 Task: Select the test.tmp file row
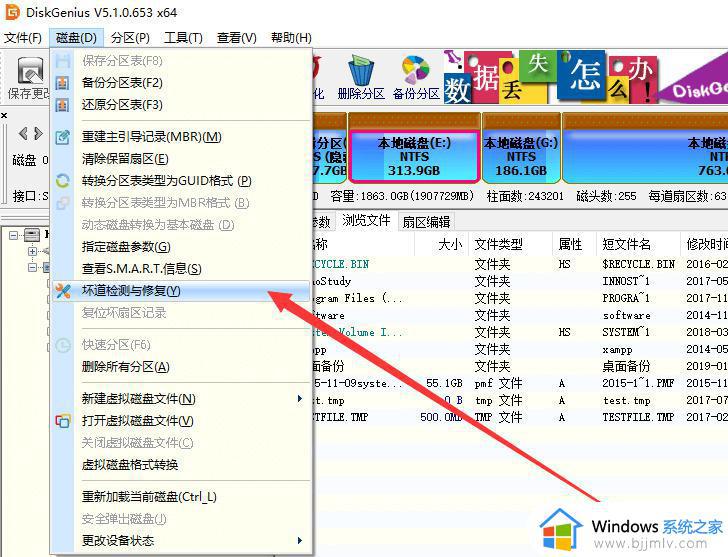(520, 401)
